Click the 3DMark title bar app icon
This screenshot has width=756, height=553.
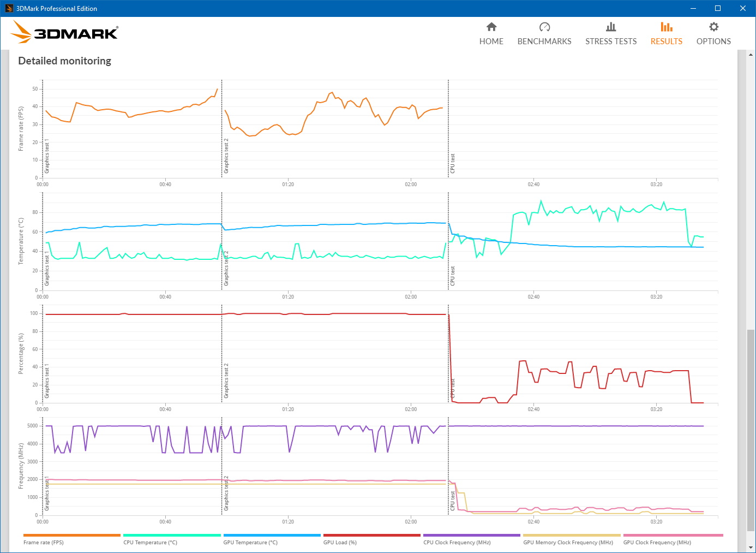point(9,8)
